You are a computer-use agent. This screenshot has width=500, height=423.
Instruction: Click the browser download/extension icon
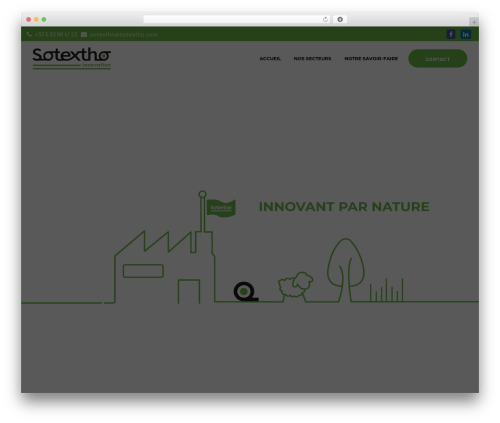[x=340, y=19]
